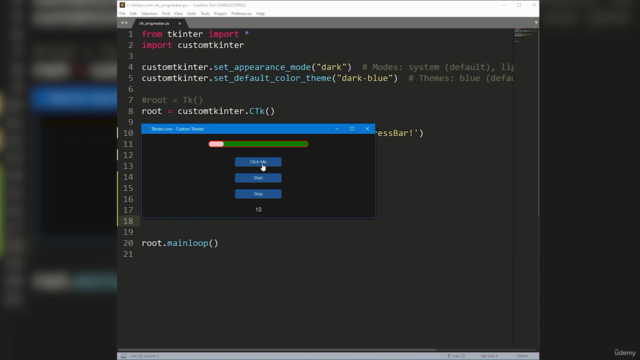Click root.mainloop() on line 20
640x360 pixels.
(x=180, y=243)
